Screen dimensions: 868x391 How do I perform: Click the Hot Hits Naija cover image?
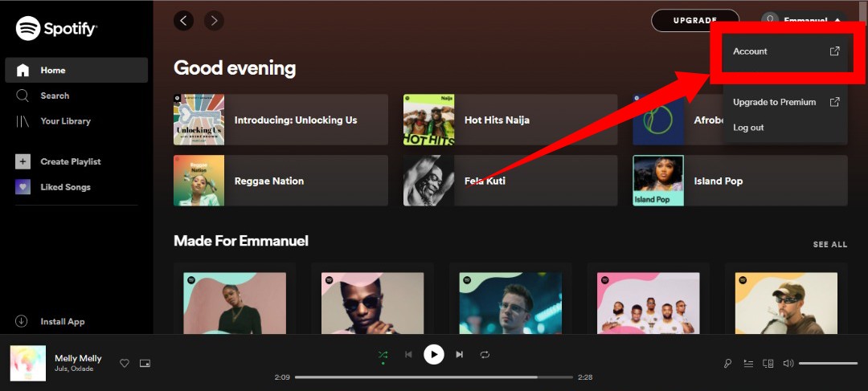click(x=429, y=120)
